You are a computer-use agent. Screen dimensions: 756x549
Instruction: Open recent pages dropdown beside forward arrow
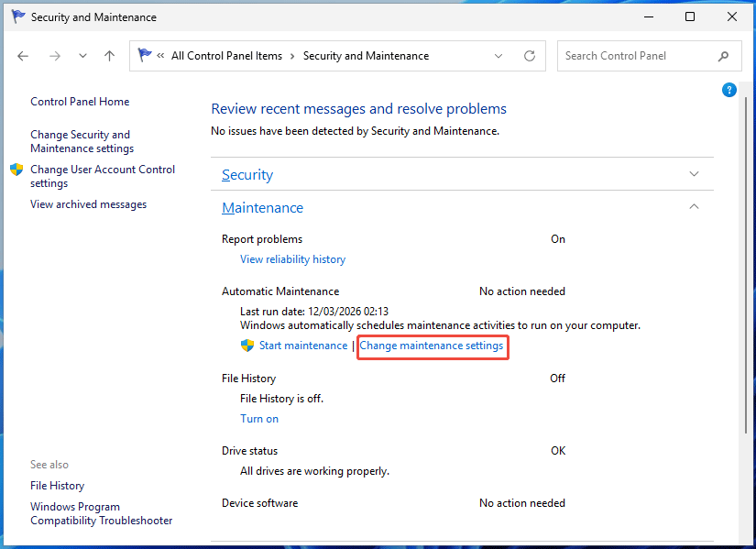(82, 56)
